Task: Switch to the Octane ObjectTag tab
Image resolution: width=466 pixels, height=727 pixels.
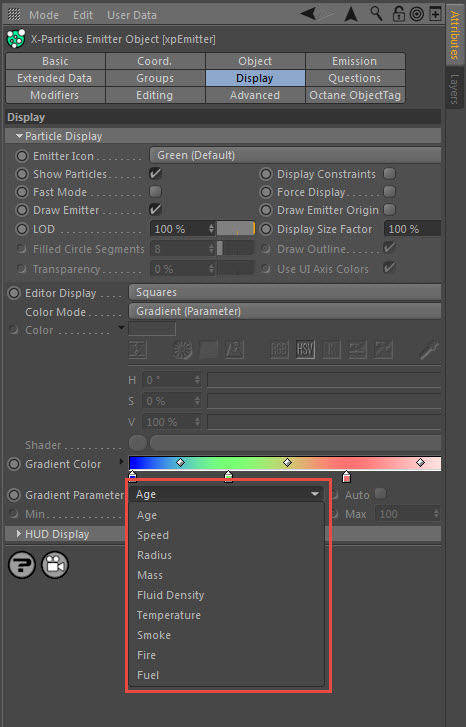Action: coord(355,95)
